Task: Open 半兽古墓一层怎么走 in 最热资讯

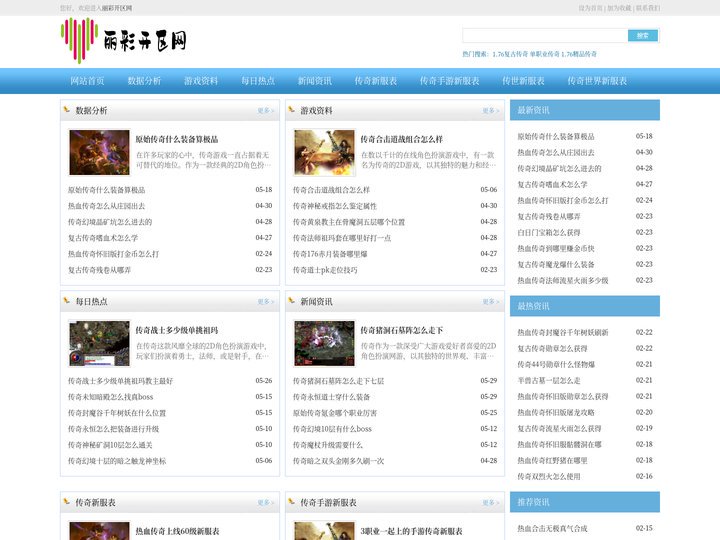Action: pos(549,381)
